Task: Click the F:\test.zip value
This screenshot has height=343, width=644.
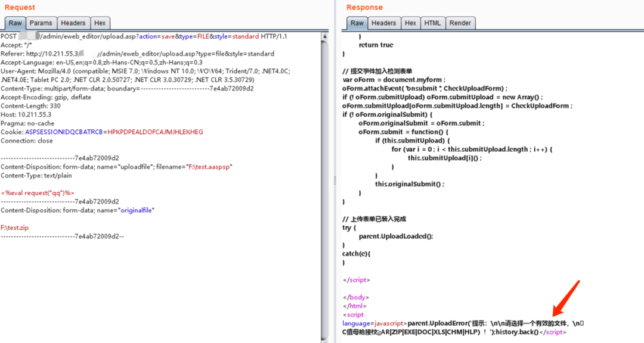Action: 15,227
